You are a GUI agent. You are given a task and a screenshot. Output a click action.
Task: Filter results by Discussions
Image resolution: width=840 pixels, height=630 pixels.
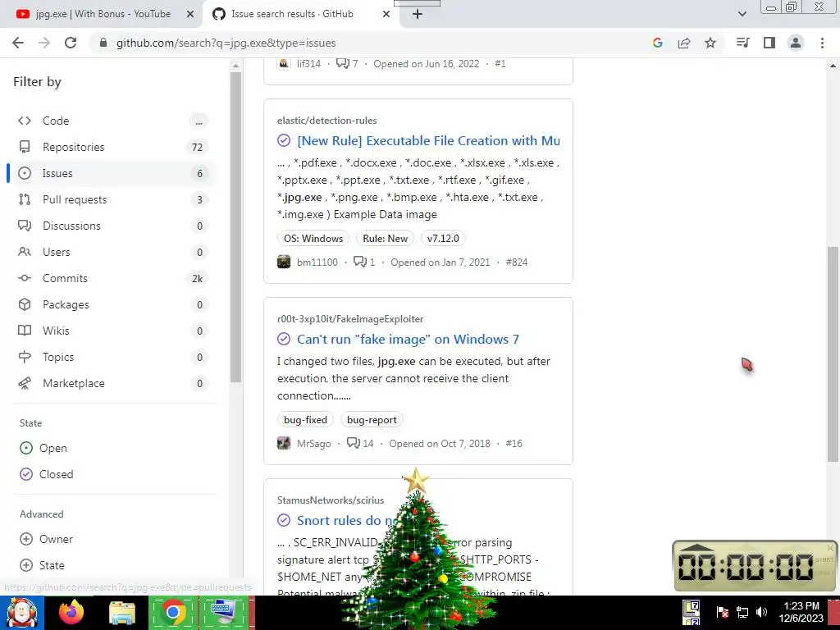coord(112,226)
